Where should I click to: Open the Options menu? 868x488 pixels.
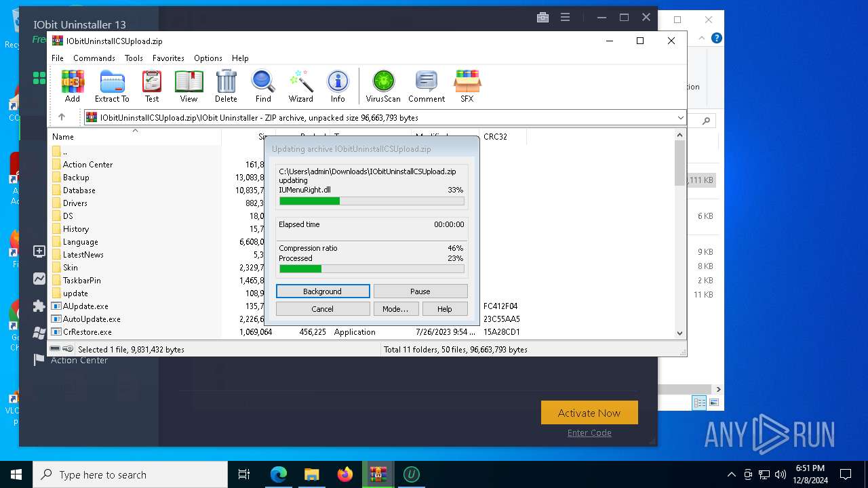tap(208, 58)
